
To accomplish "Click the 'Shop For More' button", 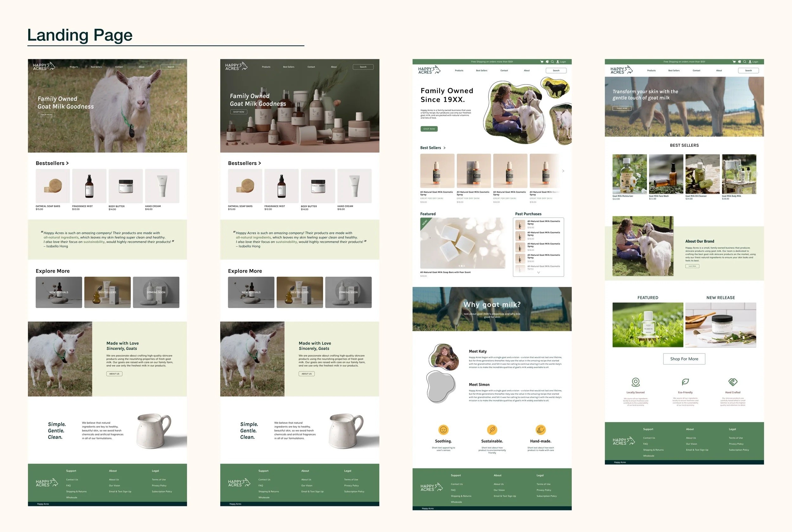I will (x=684, y=359).
